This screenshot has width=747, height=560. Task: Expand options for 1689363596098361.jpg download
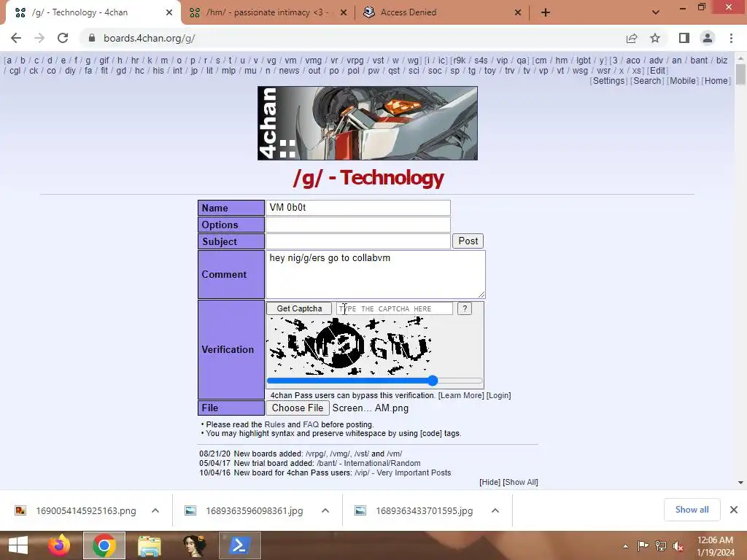click(x=325, y=510)
